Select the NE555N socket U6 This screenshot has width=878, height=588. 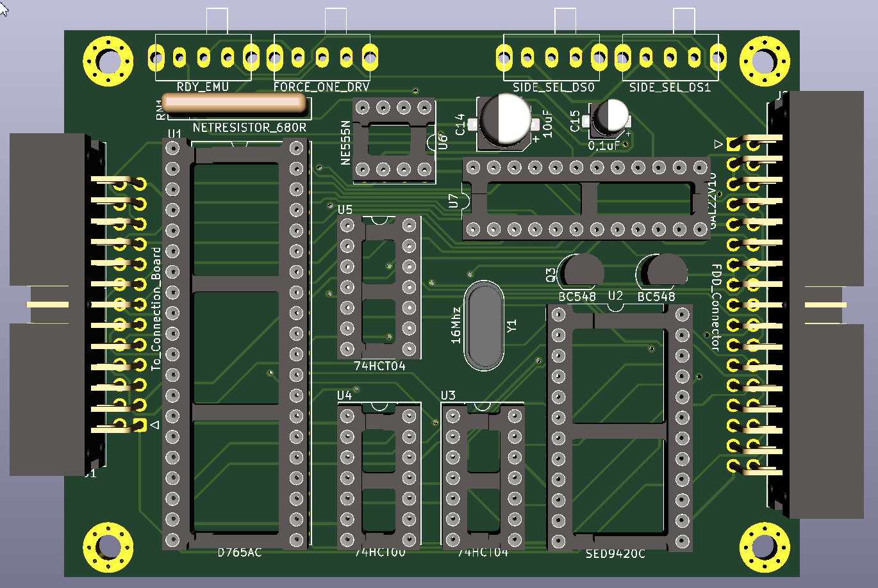coord(393,140)
